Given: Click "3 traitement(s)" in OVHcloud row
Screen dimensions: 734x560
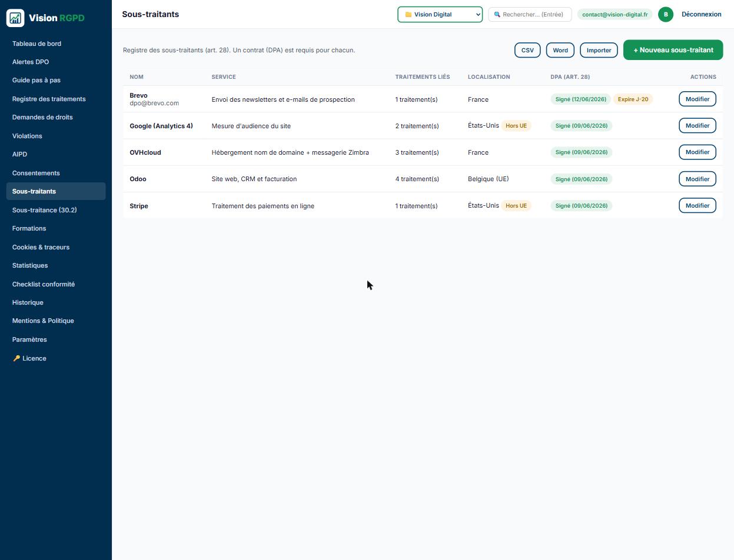Looking at the screenshot, I should pos(417,152).
